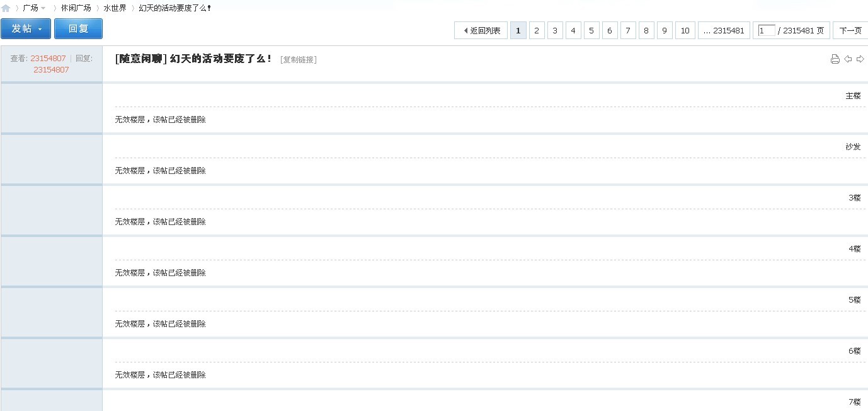The height and width of the screenshot is (411, 868).
Task: Click the 沙发 floor label
Action: [853, 147]
